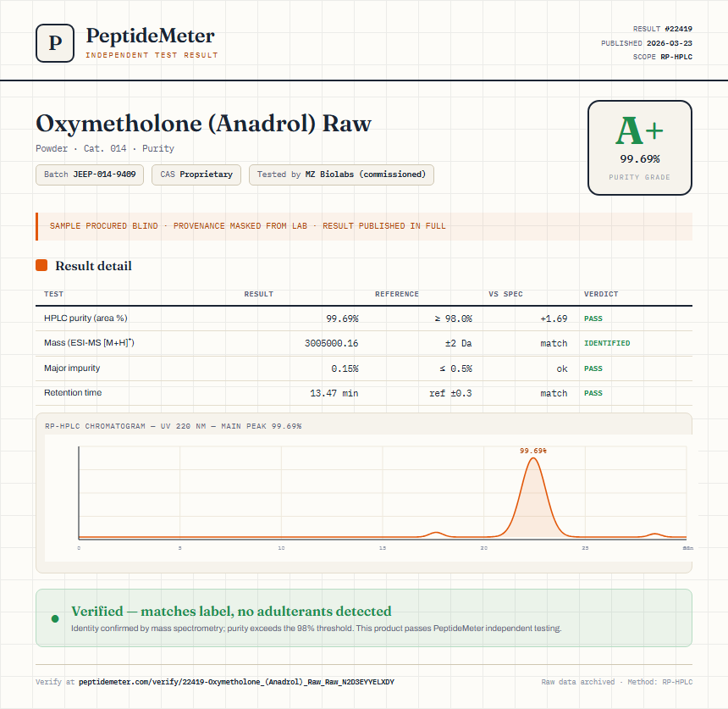Screen dimensions: 728x709
Task: Click the A+ purity grade badge
Action: (640, 147)
